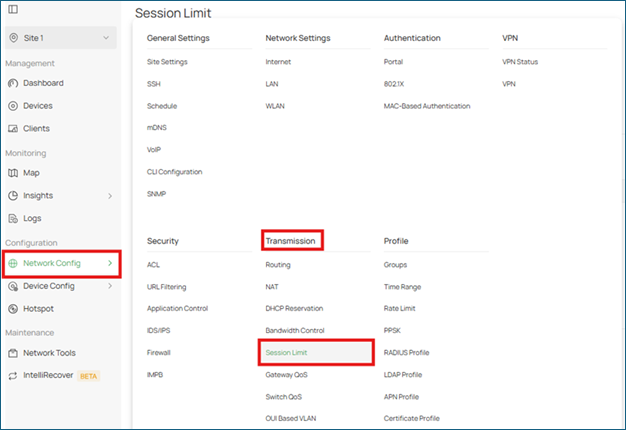Open IMPB security link

tap(155, 375)
